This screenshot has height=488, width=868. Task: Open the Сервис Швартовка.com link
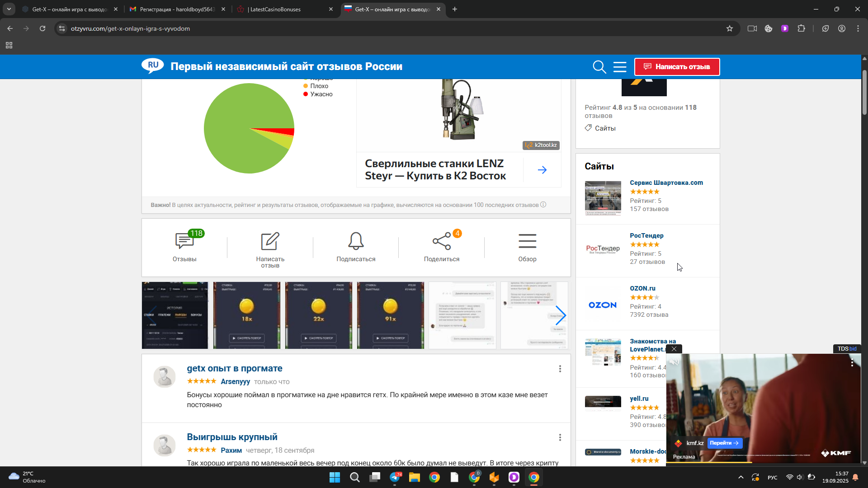(666, 183)
